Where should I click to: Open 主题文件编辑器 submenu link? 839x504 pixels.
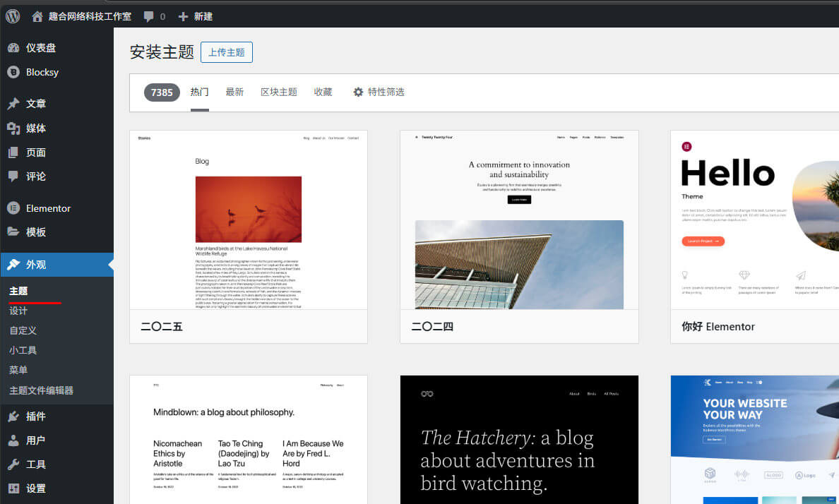click(41, 390)
